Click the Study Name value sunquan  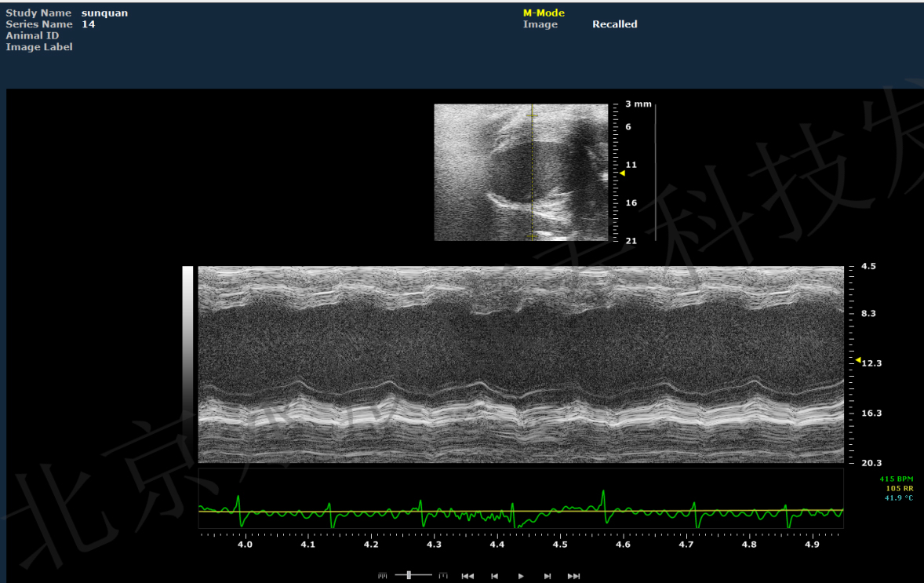(x=104, y=13)
